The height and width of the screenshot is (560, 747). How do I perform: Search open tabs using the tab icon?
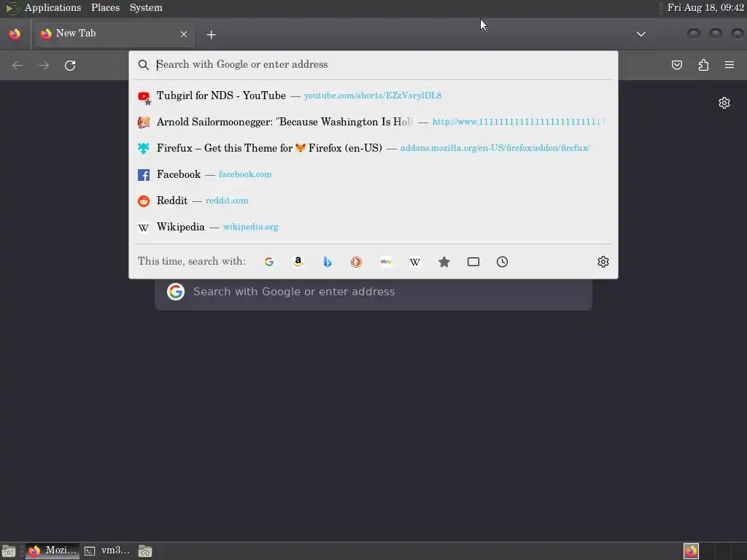(473, 262)
